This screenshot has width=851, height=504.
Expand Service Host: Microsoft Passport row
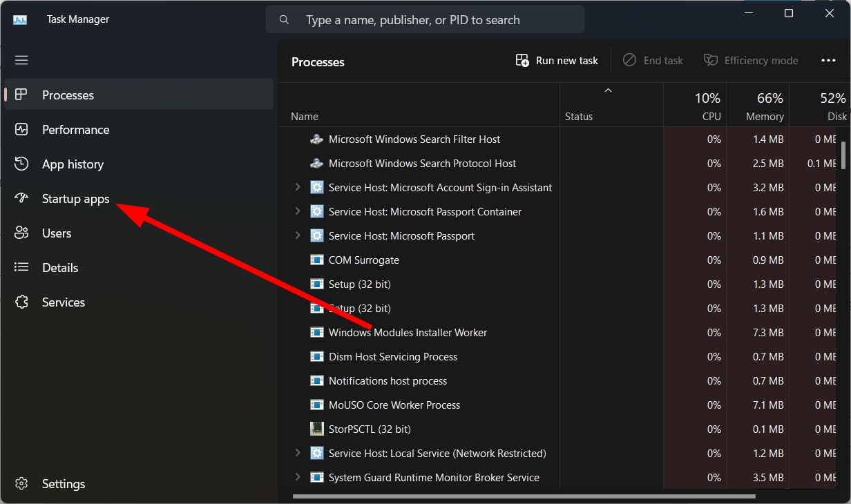(298, 235)
